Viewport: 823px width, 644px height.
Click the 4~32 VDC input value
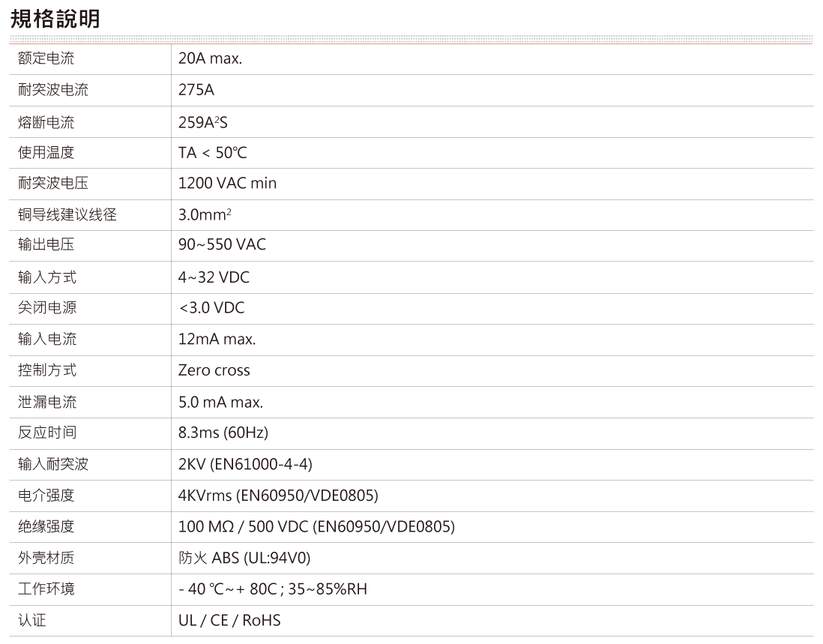[214, 277]
